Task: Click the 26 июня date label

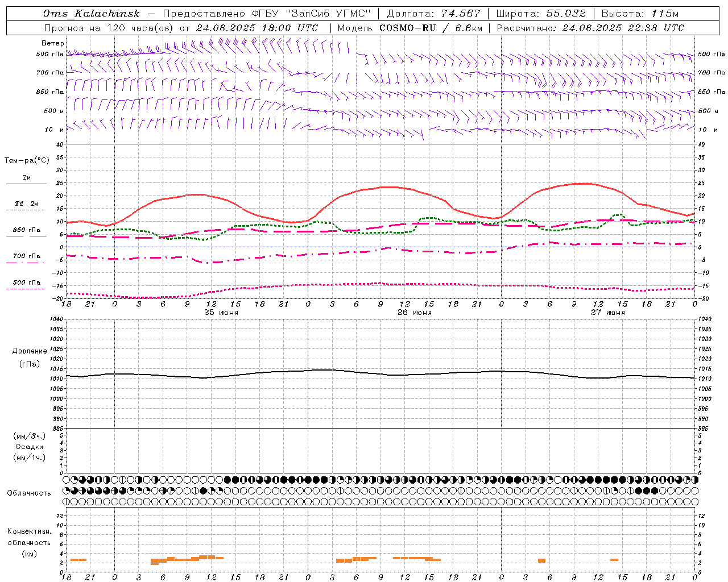Action: (x=415, y=313)
